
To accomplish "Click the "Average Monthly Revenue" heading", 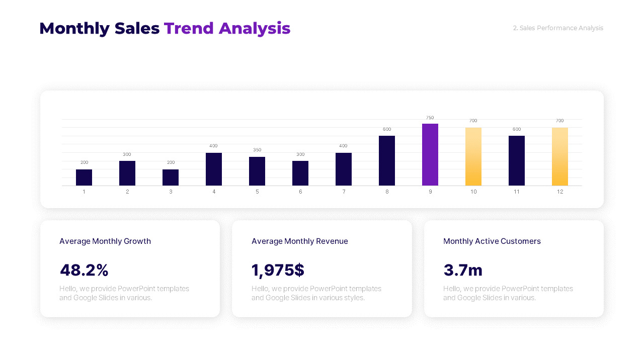I will [x=300, y=241].
